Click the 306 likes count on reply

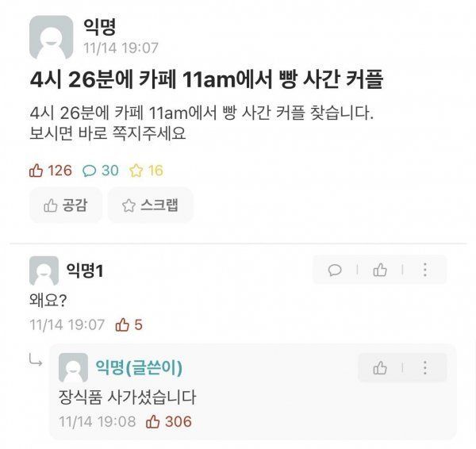coord(169,422)
